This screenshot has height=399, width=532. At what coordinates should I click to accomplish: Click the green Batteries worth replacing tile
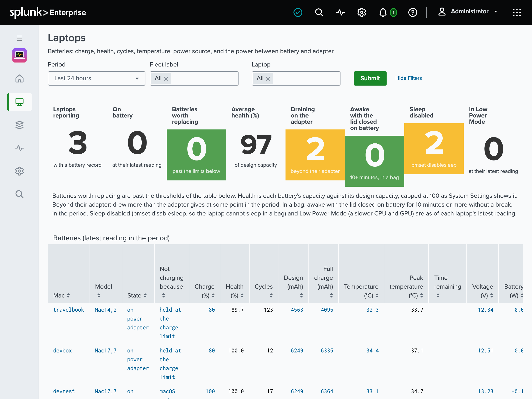pos(196,155)
